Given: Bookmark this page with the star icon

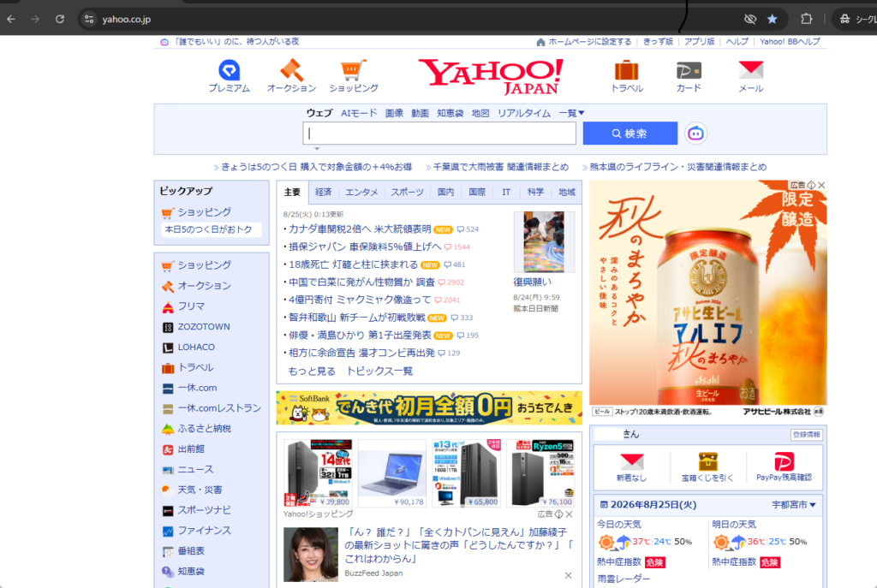Looking at the screenshot, I should click(x=772, y=19).
